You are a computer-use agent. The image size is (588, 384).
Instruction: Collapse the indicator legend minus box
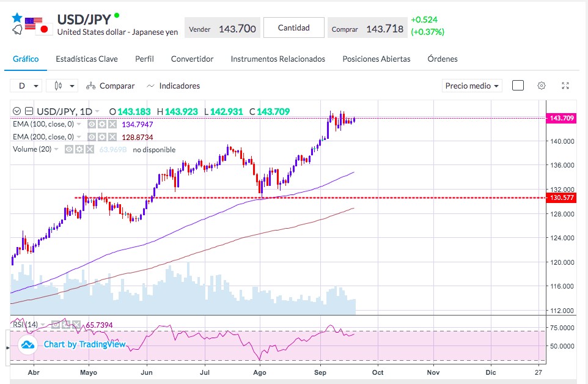click(x=29, y=111)
